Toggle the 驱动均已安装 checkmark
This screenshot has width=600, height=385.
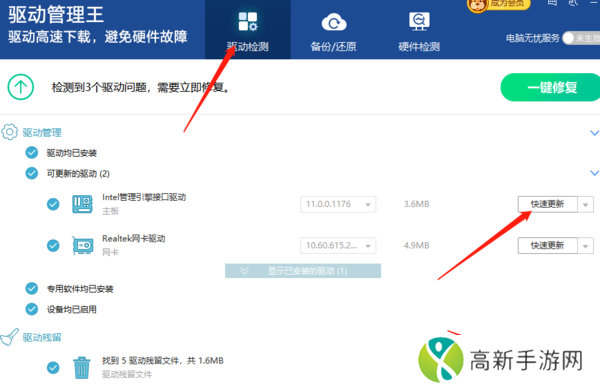[x=32, y=153]
